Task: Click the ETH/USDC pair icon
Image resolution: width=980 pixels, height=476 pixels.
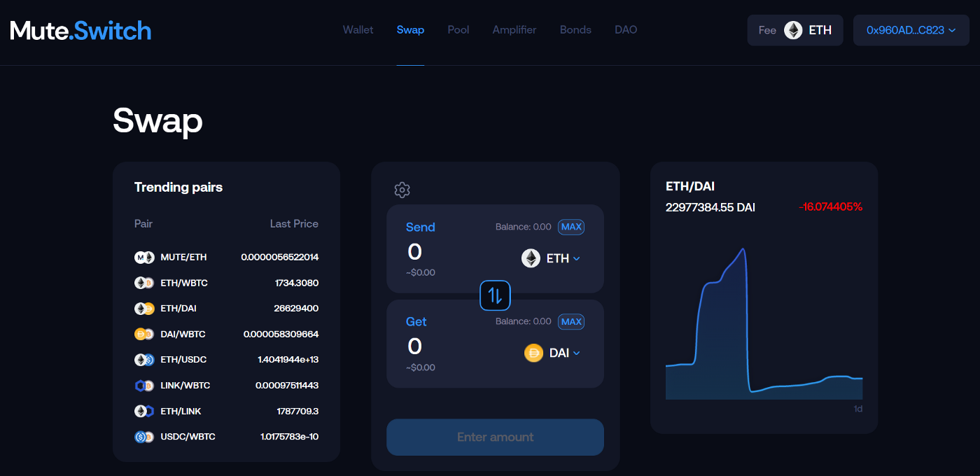Action: click(x=144, y=360)
